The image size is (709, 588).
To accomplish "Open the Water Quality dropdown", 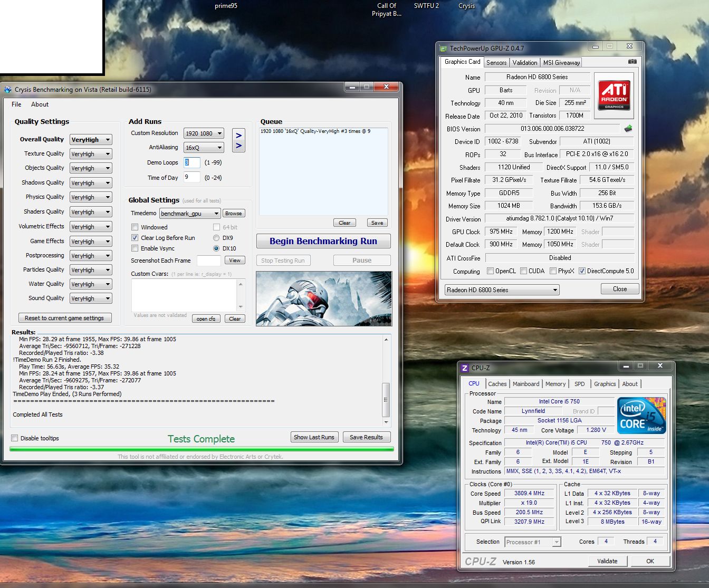I will pos(91,284).
